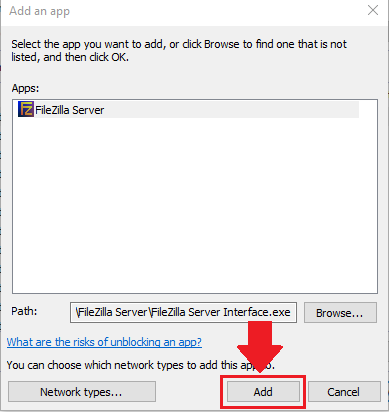389x412 pixels.
Task: Click the Apps: label
Action: [25, 88]
